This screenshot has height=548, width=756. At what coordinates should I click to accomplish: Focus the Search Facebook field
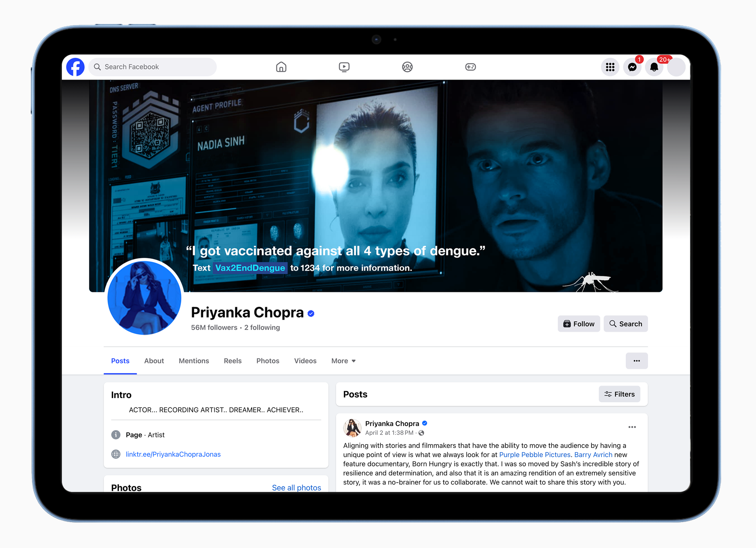coord(153,67)
